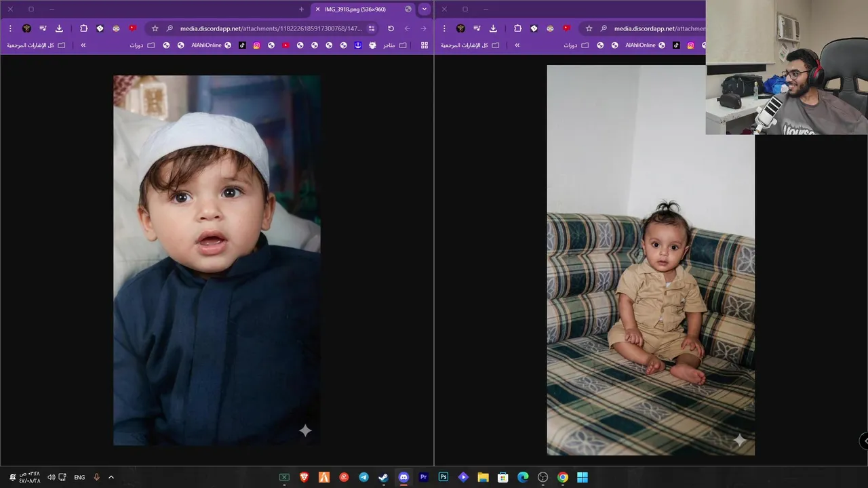Screen dimensions: 868x488
Task: Open downloads in the right browser toolbar
Action: (493, 28)
